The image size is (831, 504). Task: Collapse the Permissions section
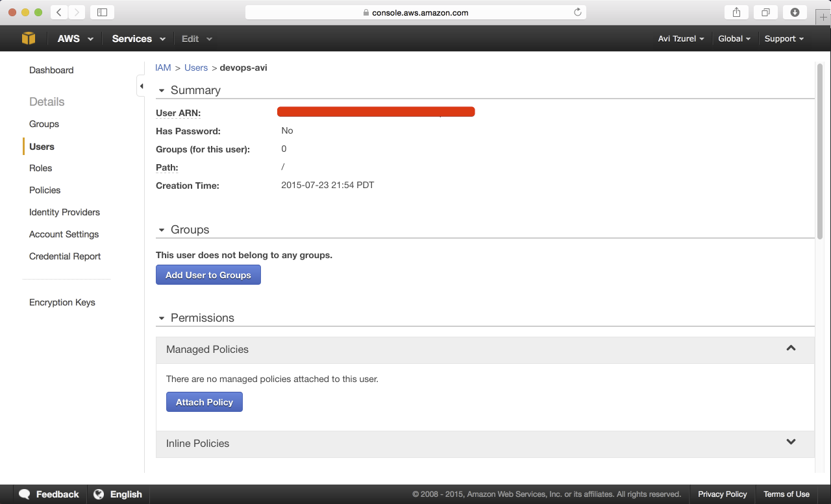pyautogui.click(x=162, y=318)
